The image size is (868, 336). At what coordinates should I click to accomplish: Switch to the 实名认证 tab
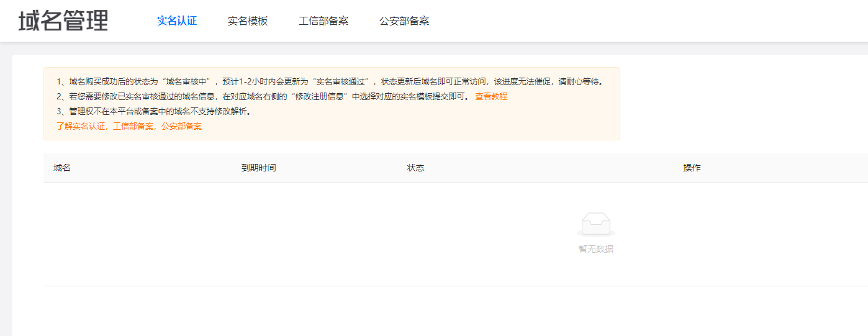[x=177, y=20]
